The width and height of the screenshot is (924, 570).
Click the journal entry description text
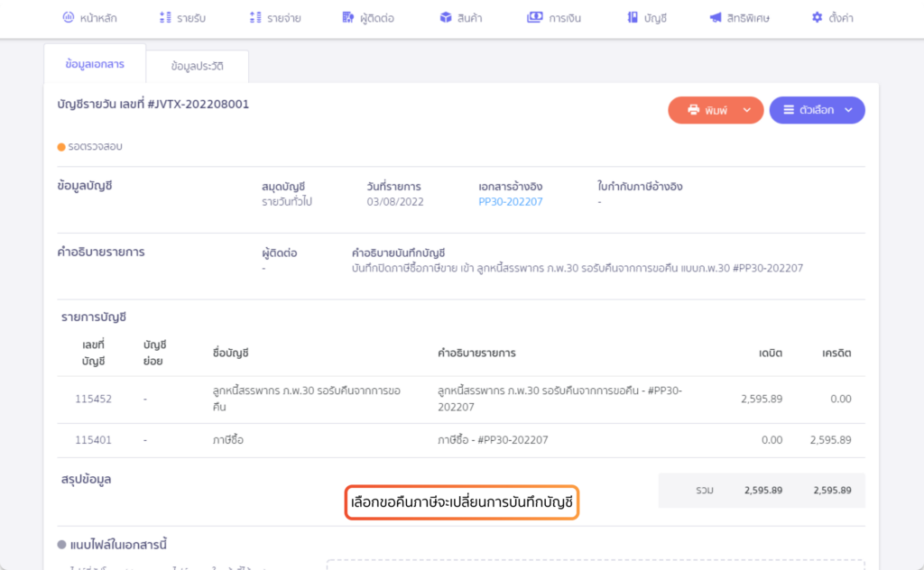click(577, 269)
